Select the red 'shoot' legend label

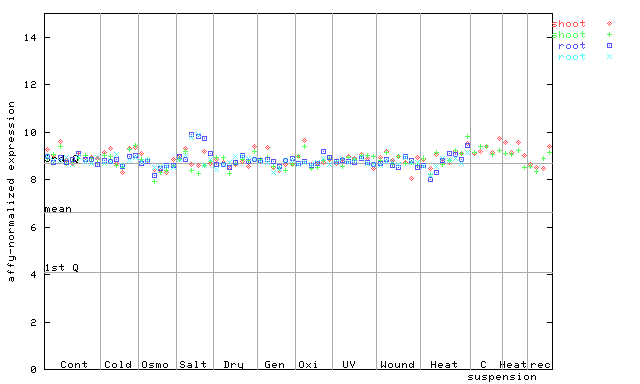point(569,24)
